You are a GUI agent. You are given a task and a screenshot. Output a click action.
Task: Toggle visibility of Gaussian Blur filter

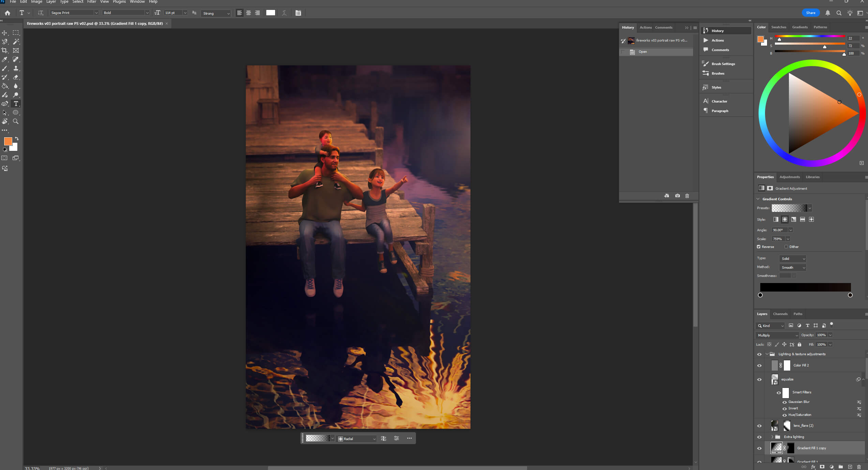[784, 402]
